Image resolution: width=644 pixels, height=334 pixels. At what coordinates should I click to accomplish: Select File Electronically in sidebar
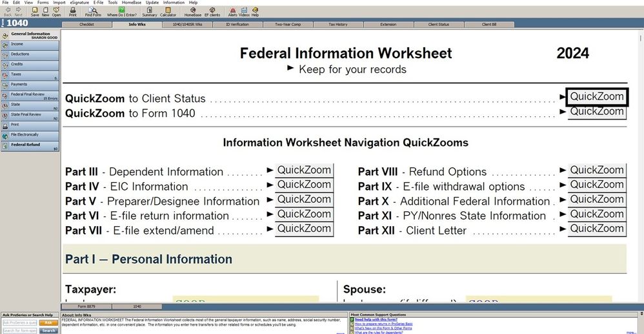coord(30,134)
